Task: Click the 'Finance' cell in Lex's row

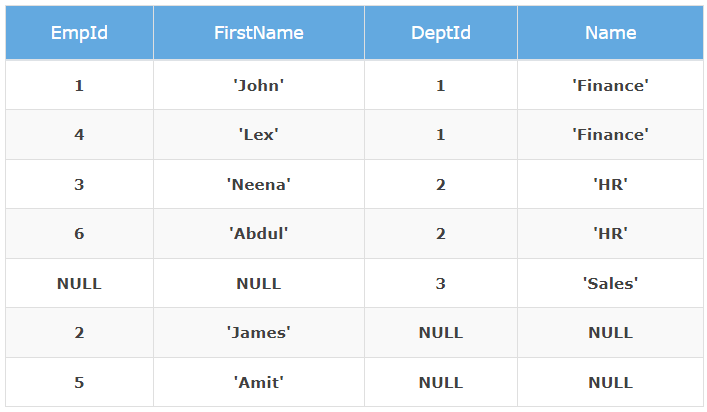Action: point(610,135)
